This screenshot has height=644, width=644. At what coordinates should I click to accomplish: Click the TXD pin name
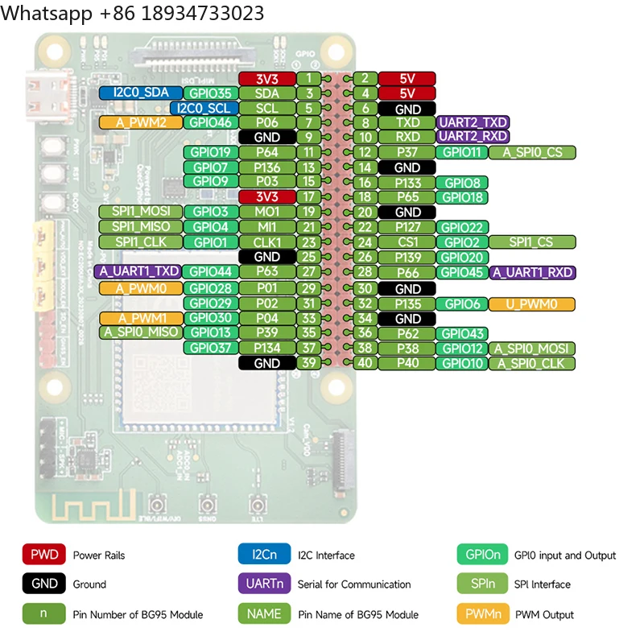[x=407, y=122]
